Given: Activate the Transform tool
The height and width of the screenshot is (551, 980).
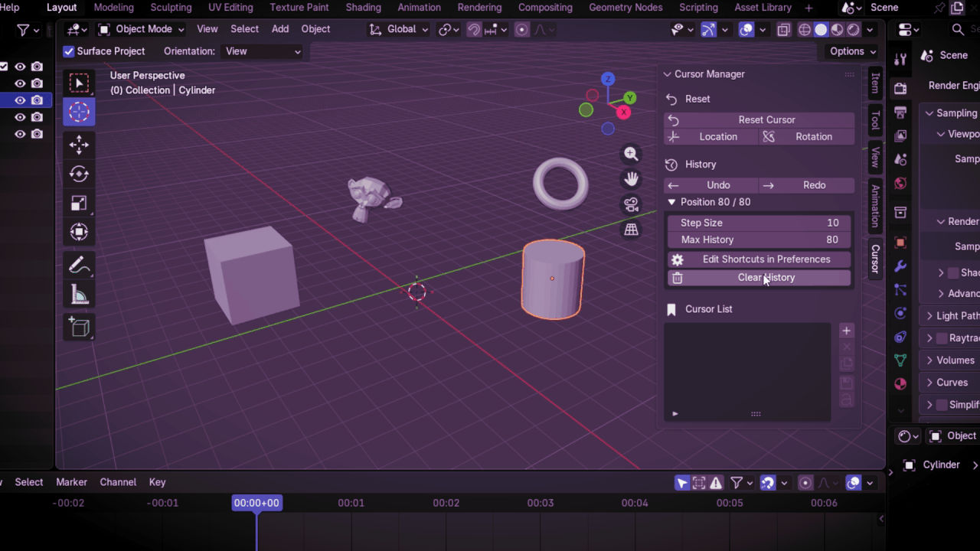Looking at the screenshot, I should click(x=79, y=232).
